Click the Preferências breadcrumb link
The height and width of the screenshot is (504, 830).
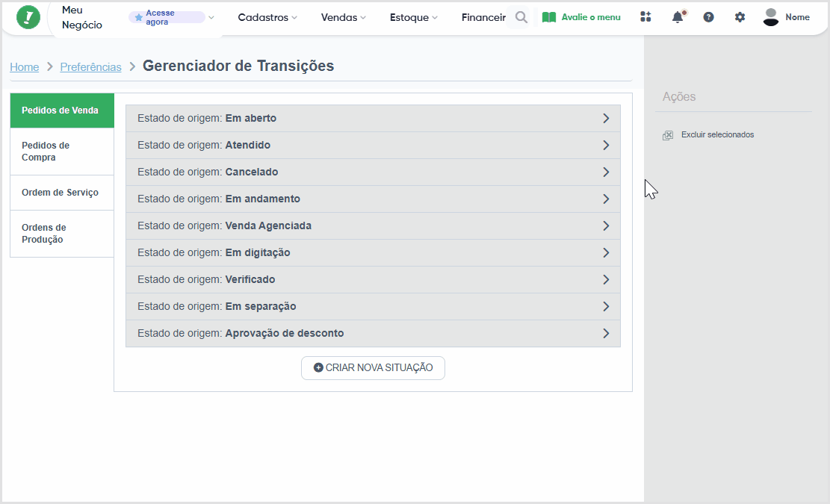point(90,67)
